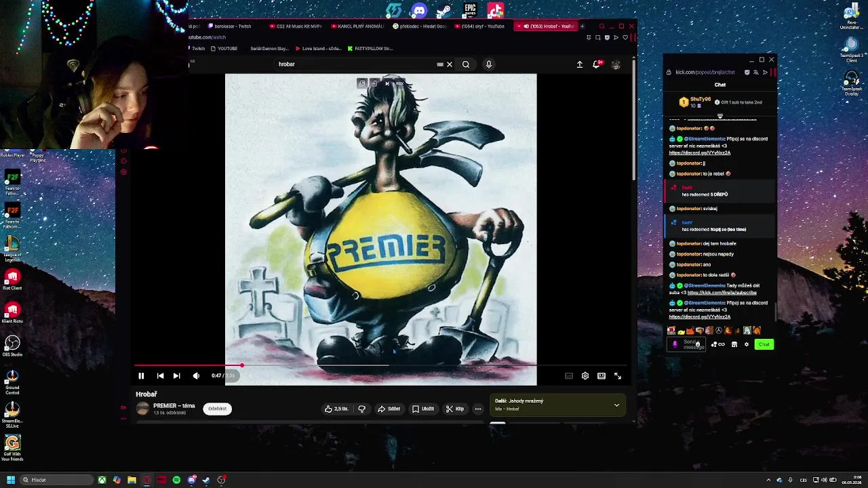Open the FATTYPILLOW bookmark
This screenshot has height=488, width=868.
coord(370,49)
